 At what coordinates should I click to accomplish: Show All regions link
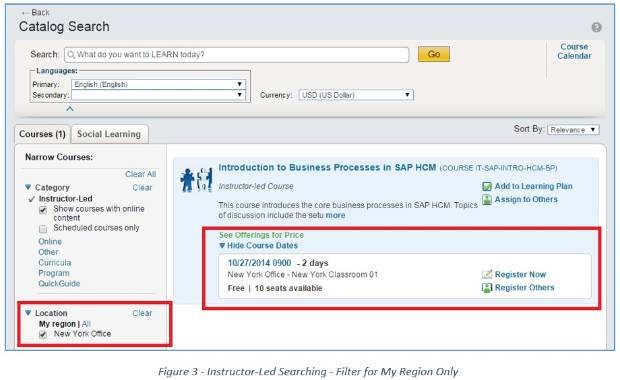86,324
